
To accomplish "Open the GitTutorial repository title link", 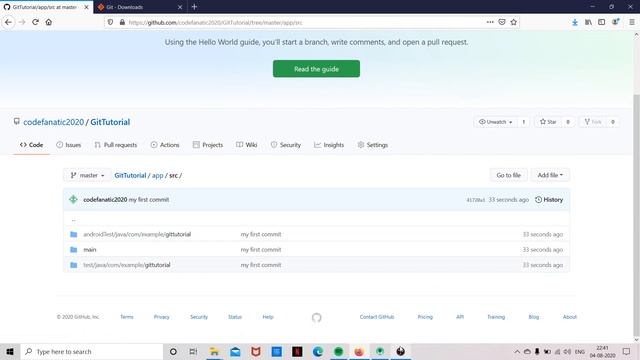I will click(110, 122).
